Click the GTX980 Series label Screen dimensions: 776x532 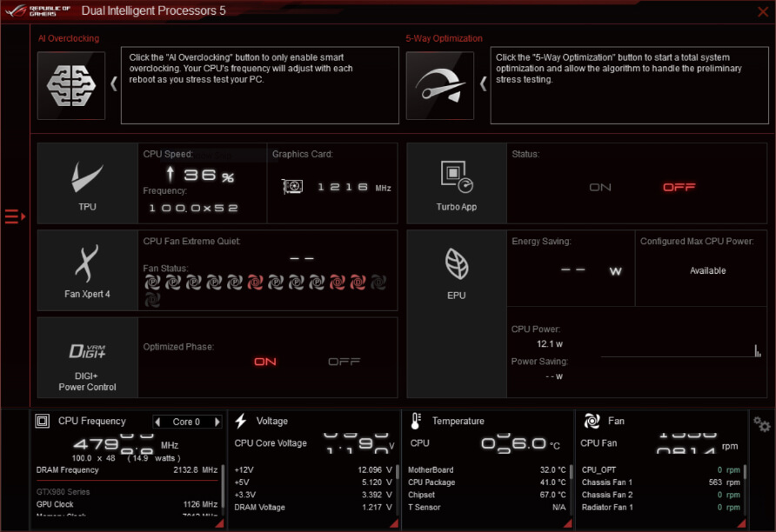[x=63, y=492]
